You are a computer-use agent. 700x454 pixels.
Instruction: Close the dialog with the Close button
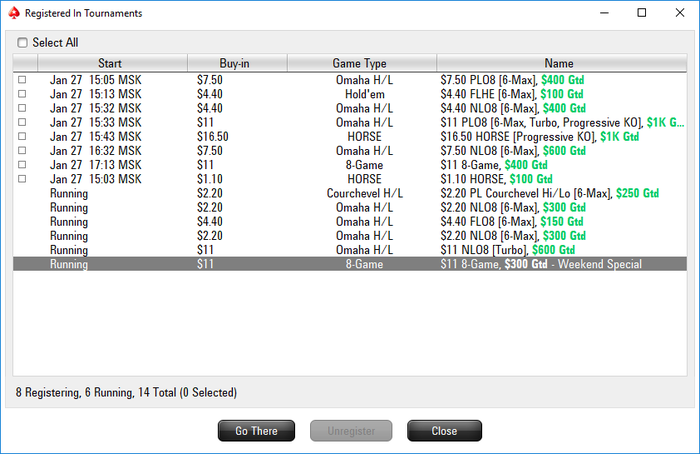click(x=444, y=431)
